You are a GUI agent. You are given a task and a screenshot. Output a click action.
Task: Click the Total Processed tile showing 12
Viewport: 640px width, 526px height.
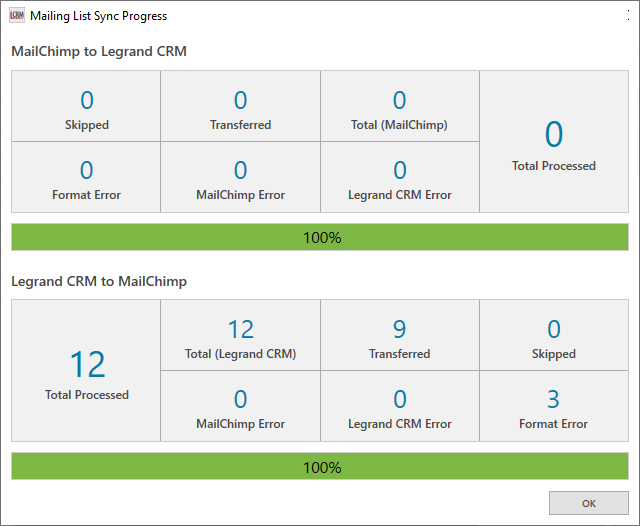87,371
